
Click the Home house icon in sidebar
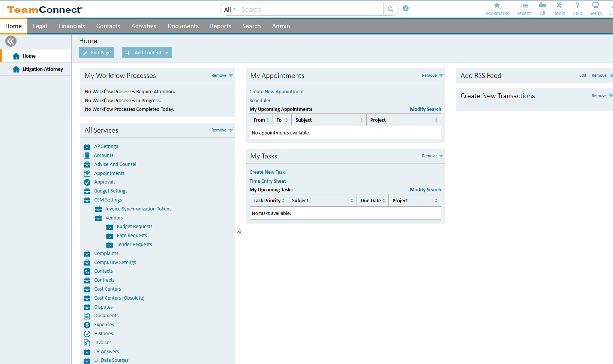coord(16,56)
